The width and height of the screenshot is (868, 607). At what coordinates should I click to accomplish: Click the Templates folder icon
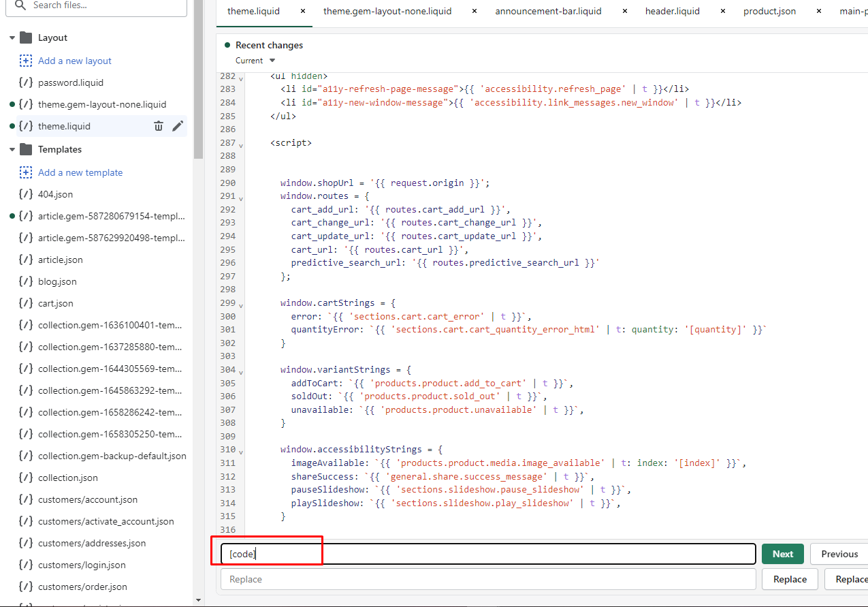pyautogui.click(x=26, y=149)
